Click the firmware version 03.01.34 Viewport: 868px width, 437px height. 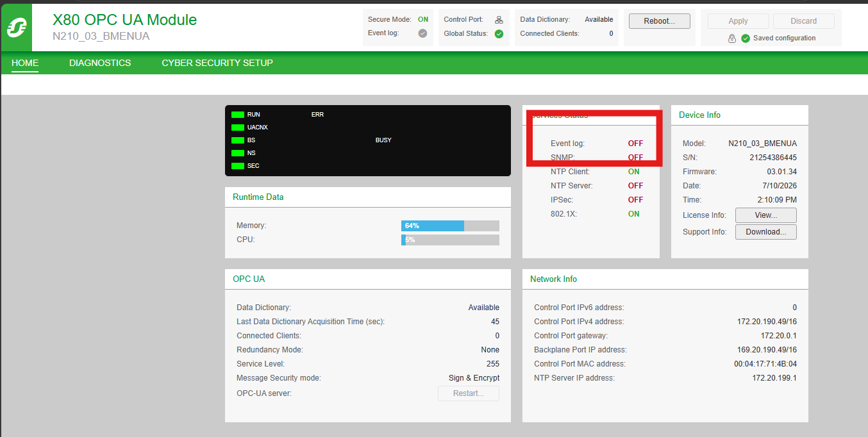pyautogui.click(x=782, y=172)
